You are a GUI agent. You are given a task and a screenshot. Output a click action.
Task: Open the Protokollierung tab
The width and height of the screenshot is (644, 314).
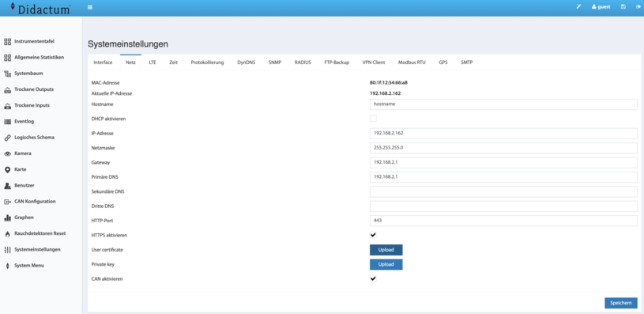[207, 62]
